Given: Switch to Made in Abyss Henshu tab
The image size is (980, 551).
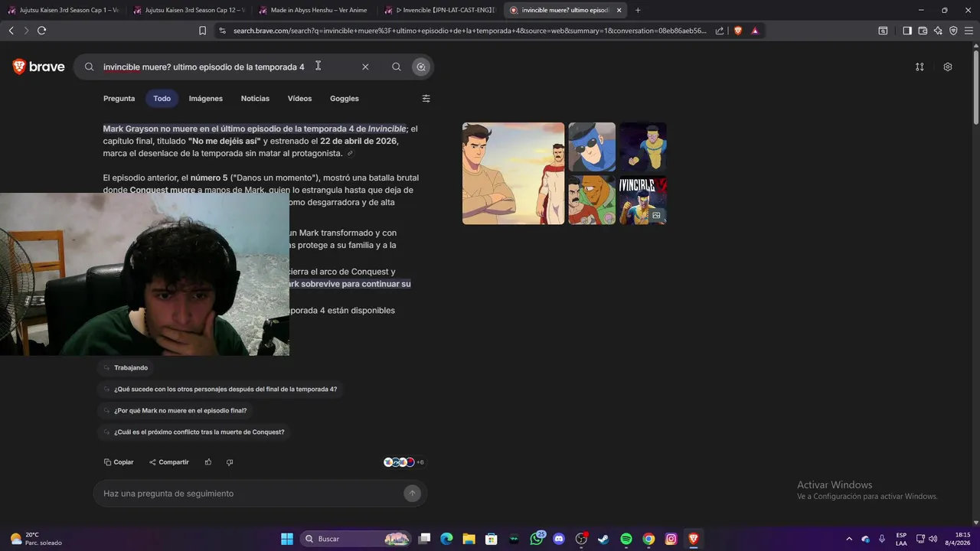Looking at the screenshot, I should [x=315, y=10].
